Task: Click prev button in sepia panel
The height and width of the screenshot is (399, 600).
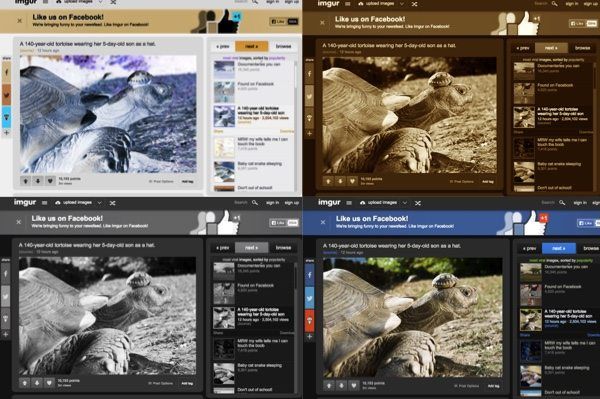Action: (523, 48)
